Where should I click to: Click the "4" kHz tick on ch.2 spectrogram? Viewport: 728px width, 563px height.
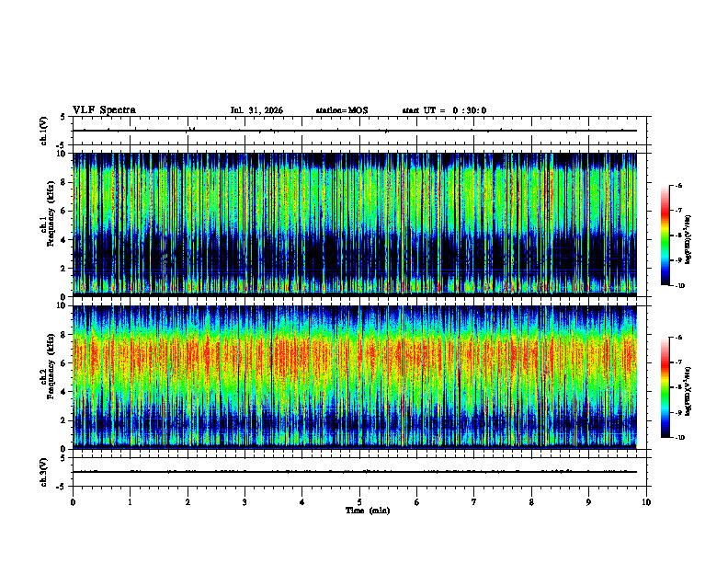(64, 392)
